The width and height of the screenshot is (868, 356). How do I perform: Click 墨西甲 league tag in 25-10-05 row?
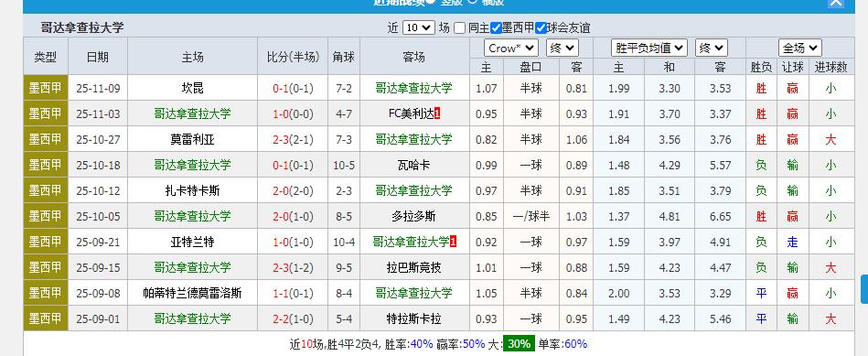tap(46, 216)
